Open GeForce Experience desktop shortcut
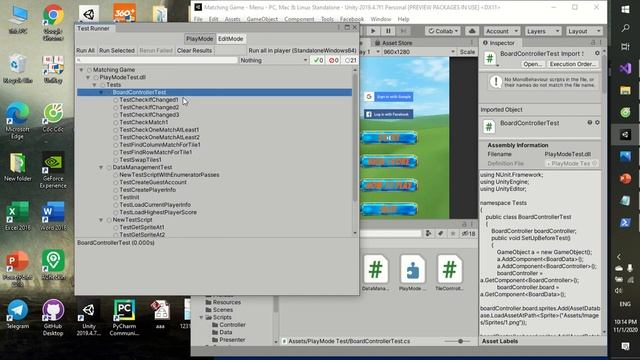Viewport: 640px width, 360px height. [53, 170]
